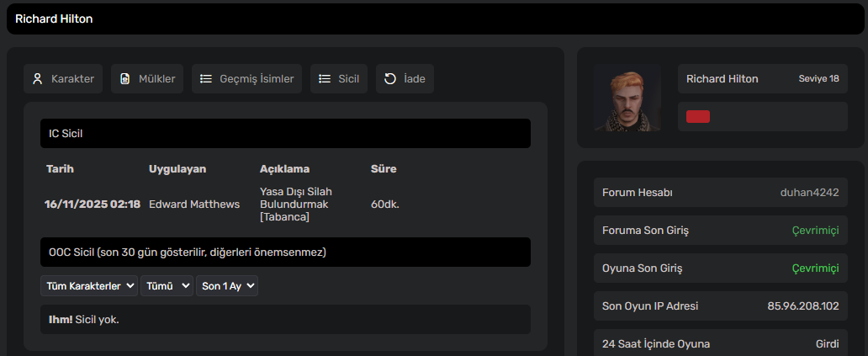Expand the Tüm Karakterler dropdown
The width and height of the screenshot is (868, 356).
tap(89, 285)
